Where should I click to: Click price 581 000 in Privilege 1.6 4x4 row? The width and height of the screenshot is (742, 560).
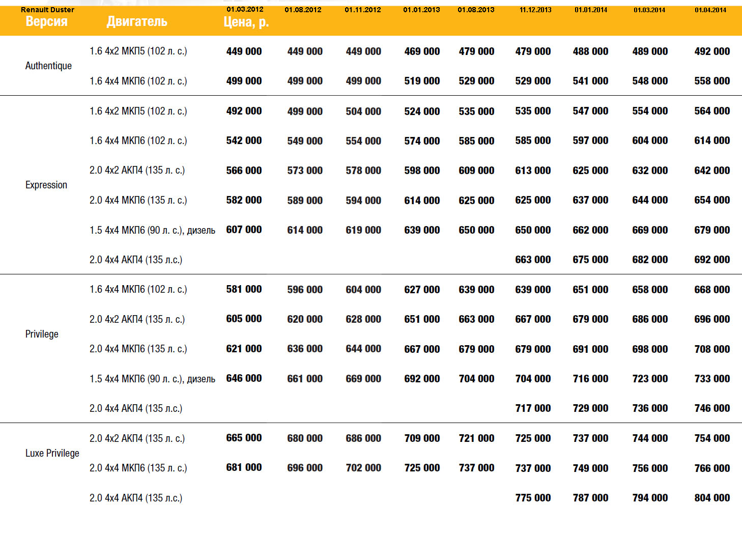244,289
